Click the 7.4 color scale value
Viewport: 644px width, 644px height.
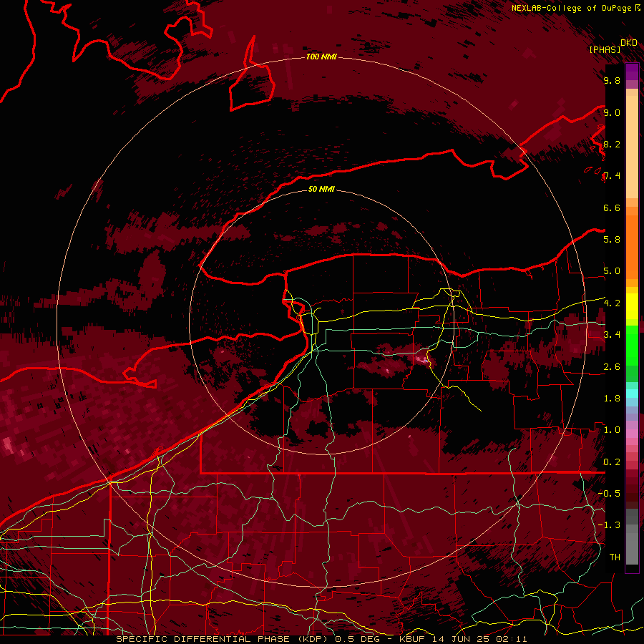coord(612,176)
